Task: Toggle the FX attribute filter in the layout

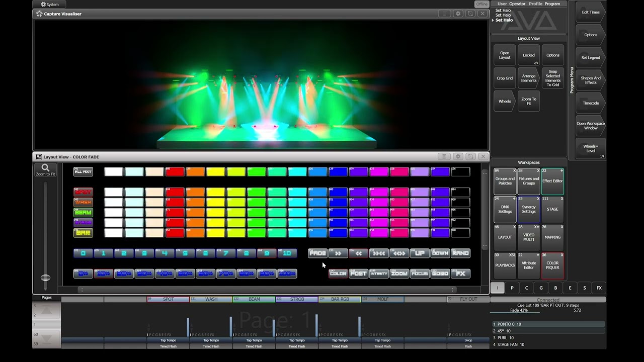Action: [460, 274]
